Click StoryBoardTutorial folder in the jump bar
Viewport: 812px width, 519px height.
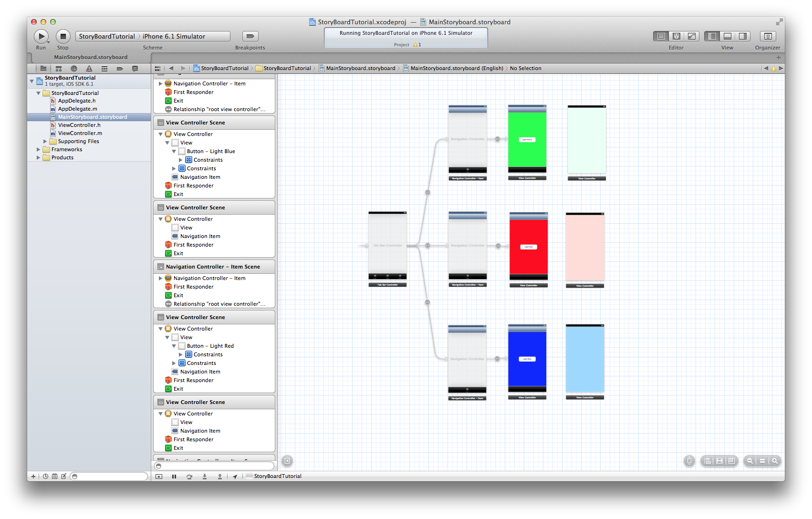287,69
